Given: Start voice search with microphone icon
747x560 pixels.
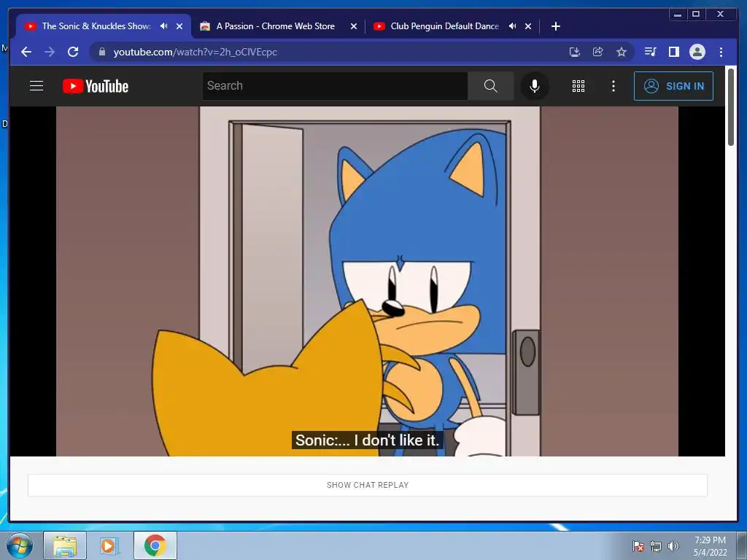Looking at the screenshot, I should (x=535, y=86).
